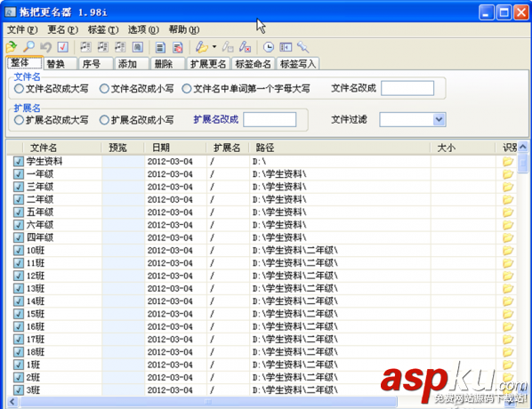
Task: Switch to the 添加 tab
Action: [x=132, y=64]
